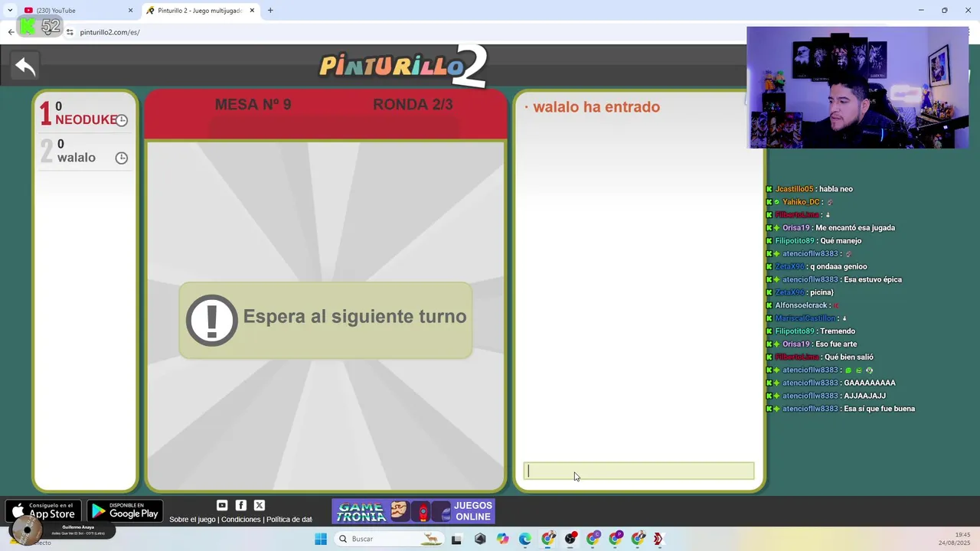Click the exclamation icon in the waiting message
The width and height of the screenshot is (980, 551).
click(212, 320)
